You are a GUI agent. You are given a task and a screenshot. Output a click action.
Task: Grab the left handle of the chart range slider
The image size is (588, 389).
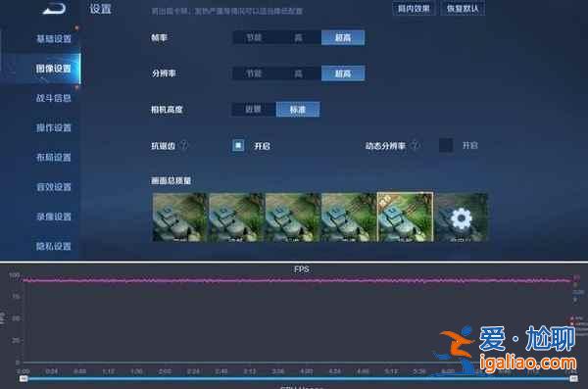click(24, 379)
